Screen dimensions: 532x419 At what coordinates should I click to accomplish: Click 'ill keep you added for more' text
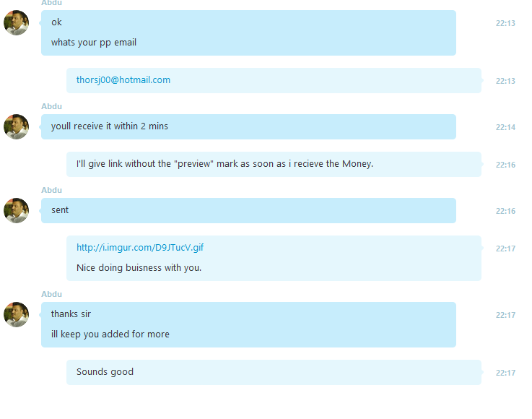110,334
